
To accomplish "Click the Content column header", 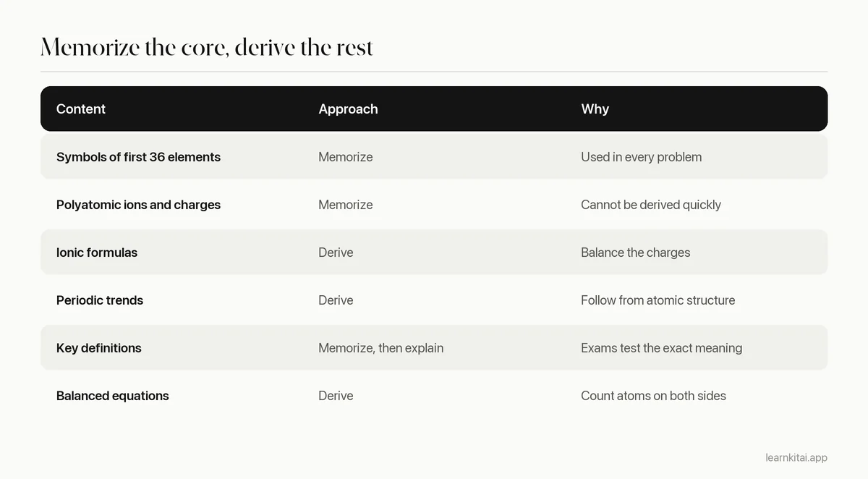I will point(81,109).
